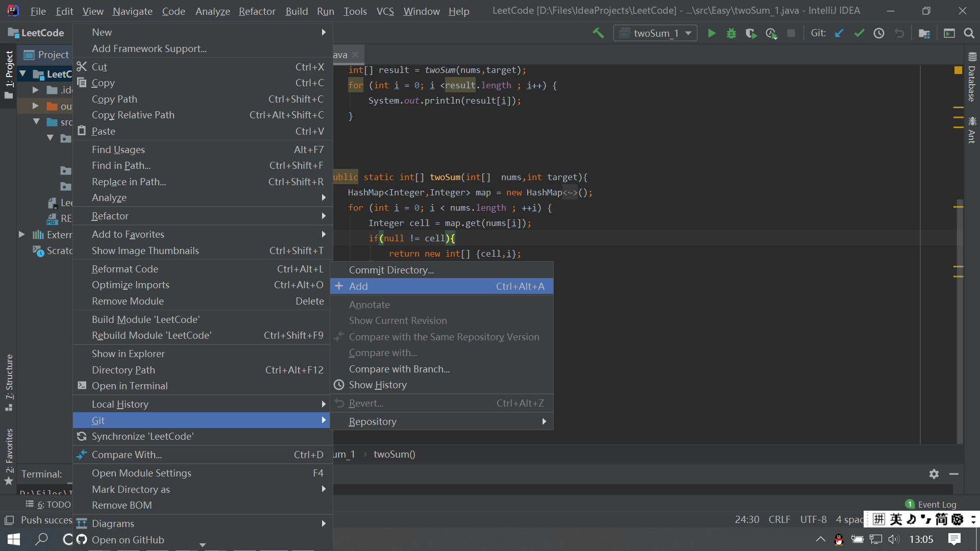
Task: Open the twoSum_1 run configuration dropdown
Action: pyautogui.click(x=655, y=33)
